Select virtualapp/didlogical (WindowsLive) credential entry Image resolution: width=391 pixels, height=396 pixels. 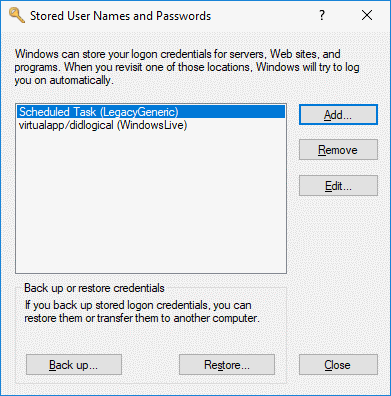click(x=151, y=125)
